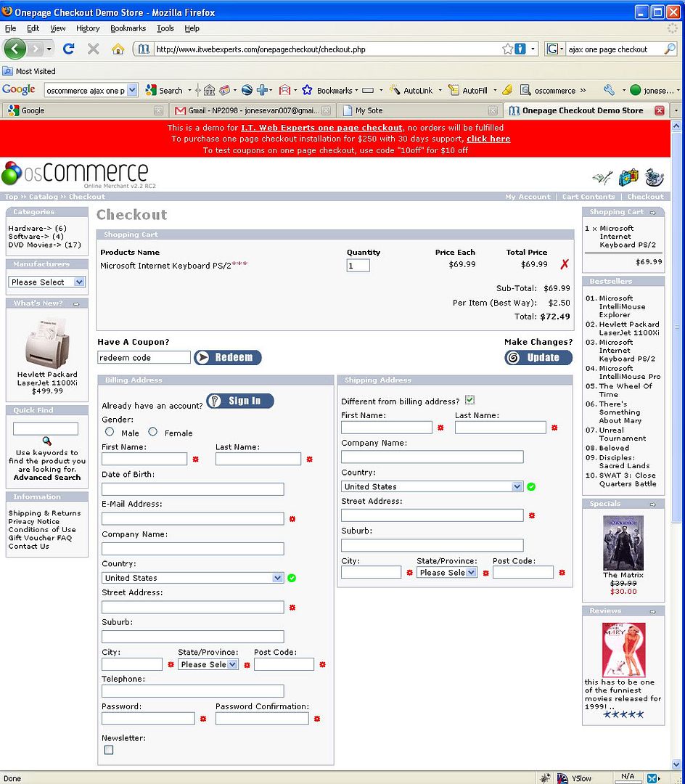Screen dimensions: 685x784
Task: Click the Home icon in navigation bar
Action: click(x=118, y=49)
